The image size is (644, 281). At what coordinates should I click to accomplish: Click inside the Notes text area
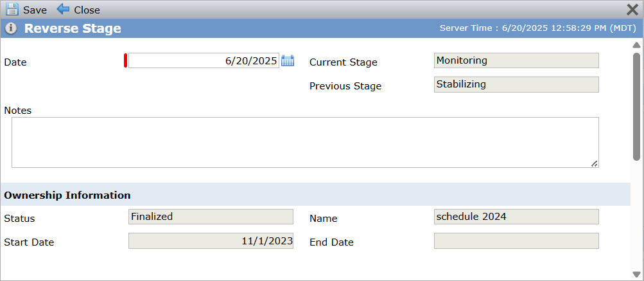[305, 142]
